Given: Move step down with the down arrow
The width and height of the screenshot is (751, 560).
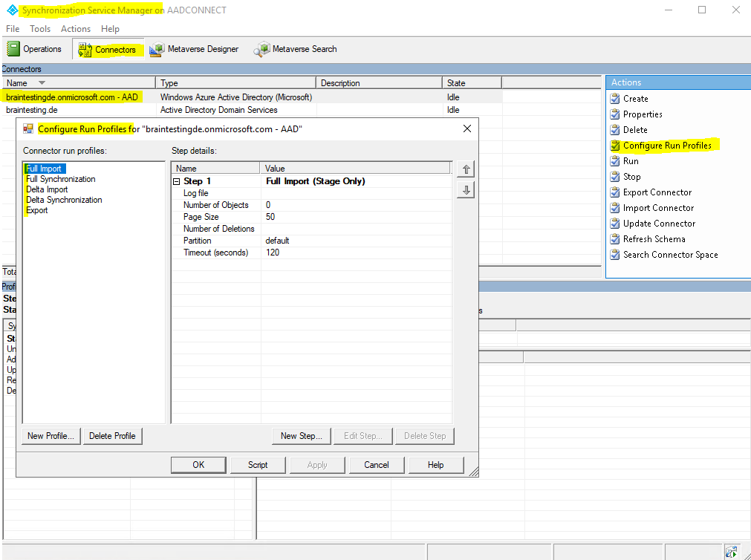Looking at the screenshot, I should coord(466,190).
